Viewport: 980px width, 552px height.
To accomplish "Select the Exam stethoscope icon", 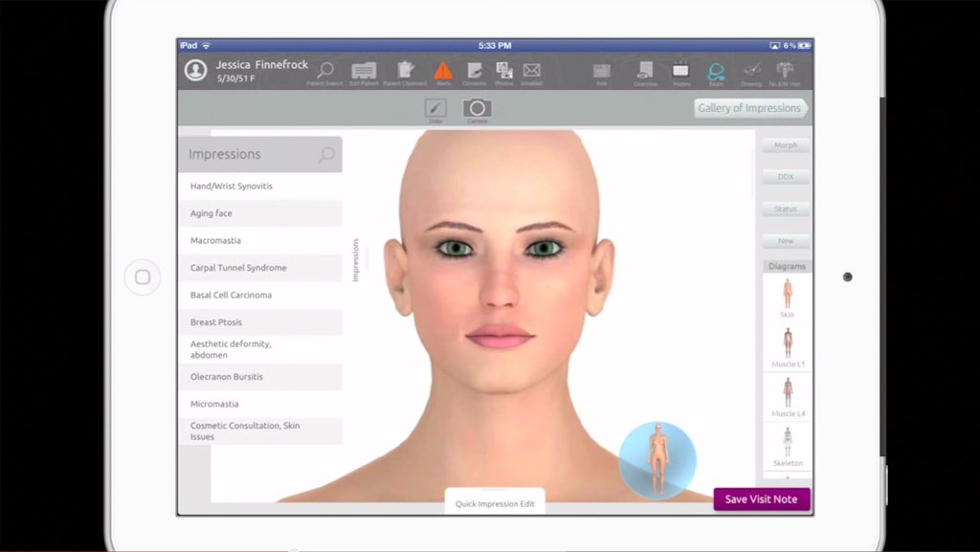I will coord(716,71).
